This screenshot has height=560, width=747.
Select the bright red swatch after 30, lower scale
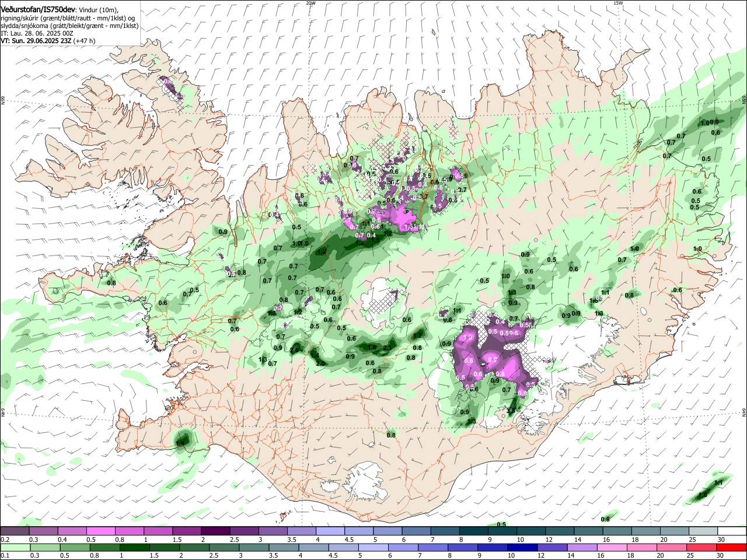pos(732,547)
